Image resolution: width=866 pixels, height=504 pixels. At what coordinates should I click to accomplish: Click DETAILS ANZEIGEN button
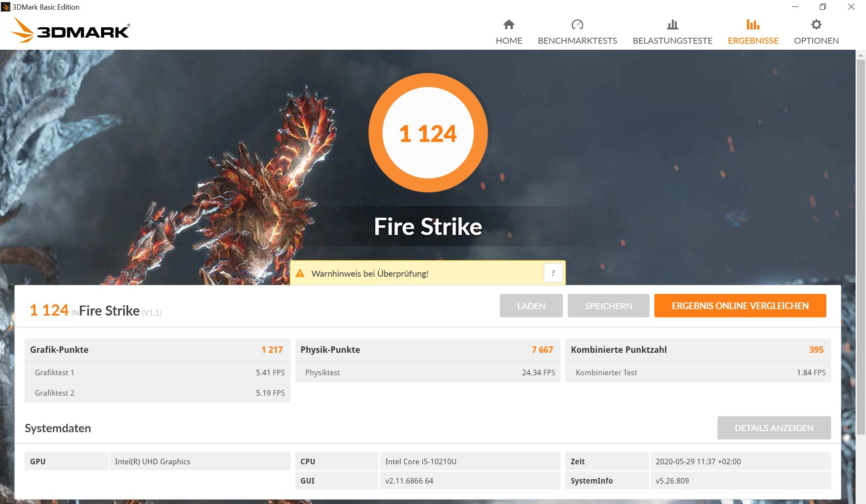coord(774,428)
